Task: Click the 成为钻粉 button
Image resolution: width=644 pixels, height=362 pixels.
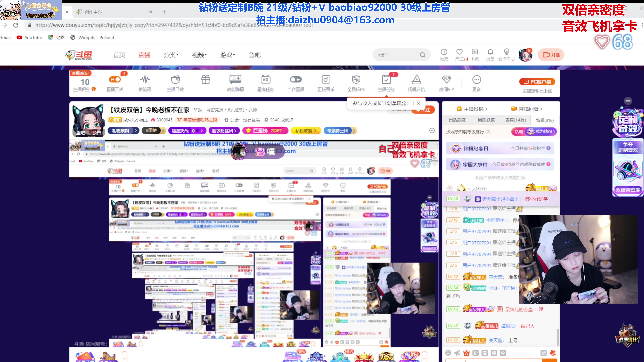Action: click(x=541, y=131)
